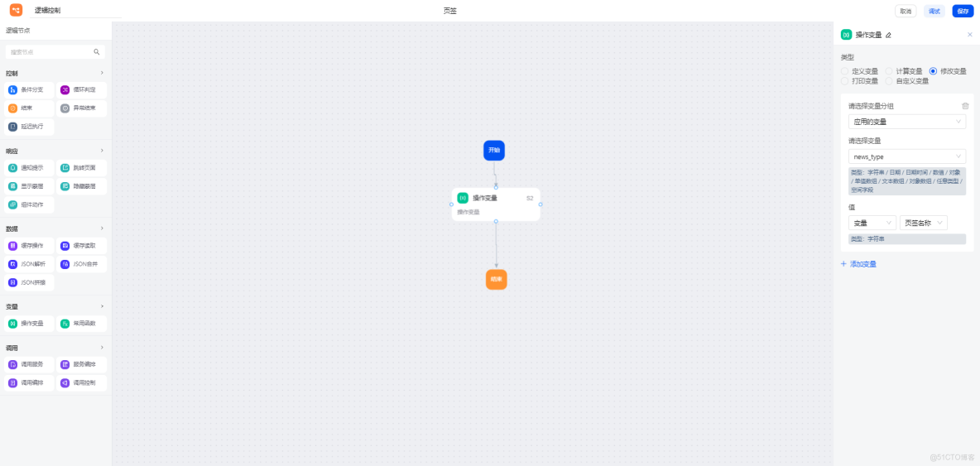Click the 搜索节点 search field
This screenshot has height=466, width=980.
coord(55,52)
